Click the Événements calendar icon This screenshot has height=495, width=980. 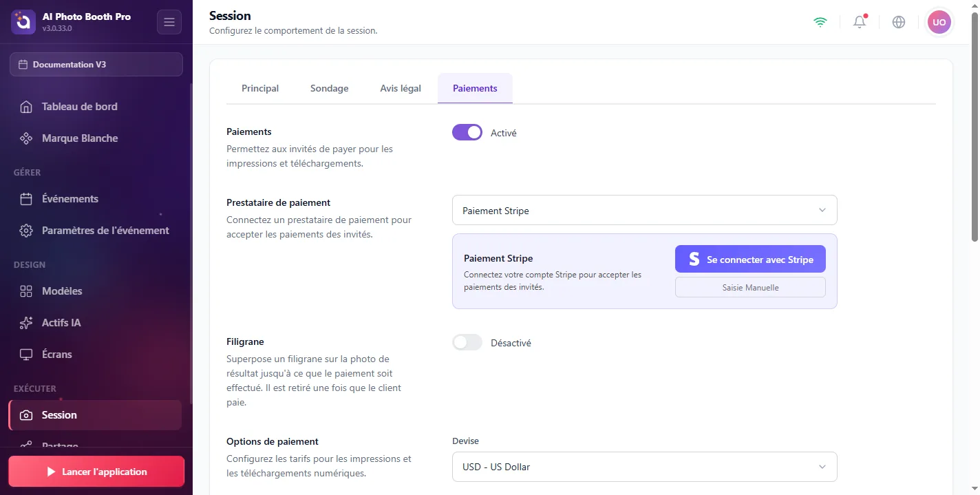click(x=26, y=199)
